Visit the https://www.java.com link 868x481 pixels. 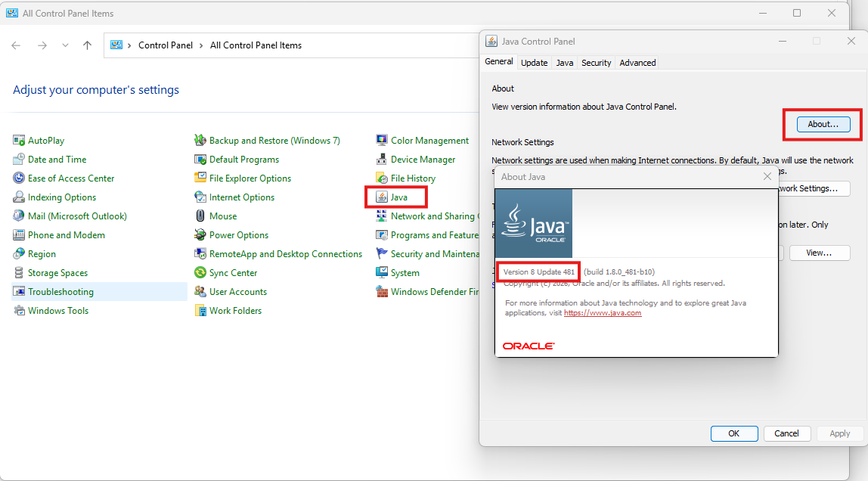(x=603, y=313)
